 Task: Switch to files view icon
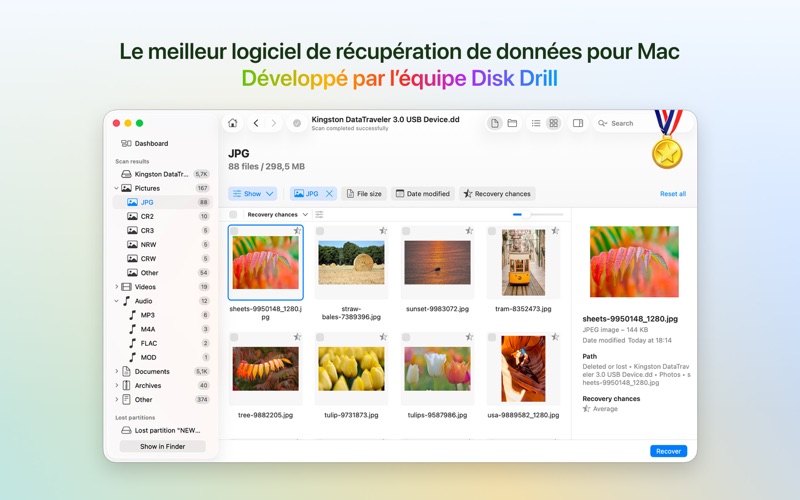pyautogui.click(x=494, y=123)
